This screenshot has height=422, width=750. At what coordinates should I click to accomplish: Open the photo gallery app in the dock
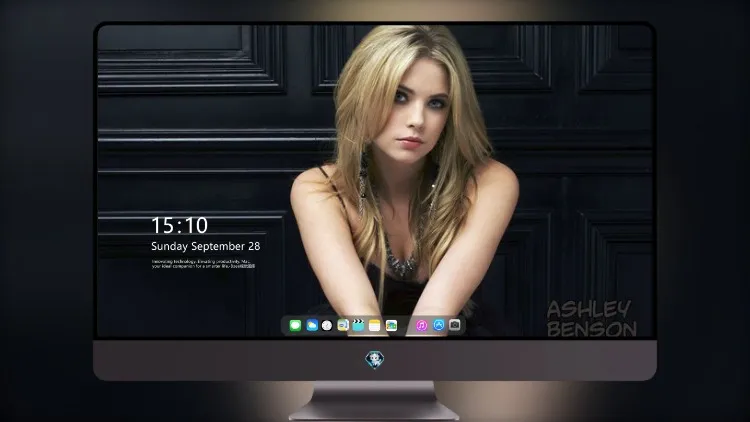click(x=391, y=325)
